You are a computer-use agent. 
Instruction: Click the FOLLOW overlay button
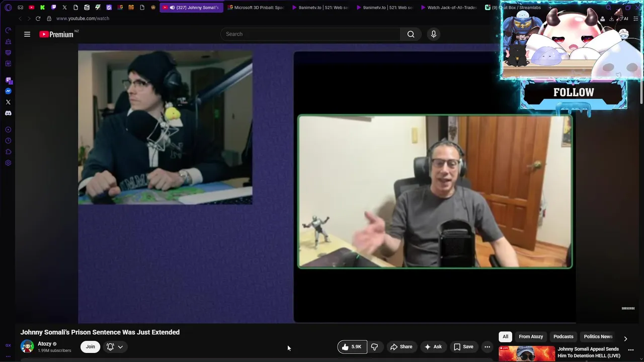(x=574, y=93)
